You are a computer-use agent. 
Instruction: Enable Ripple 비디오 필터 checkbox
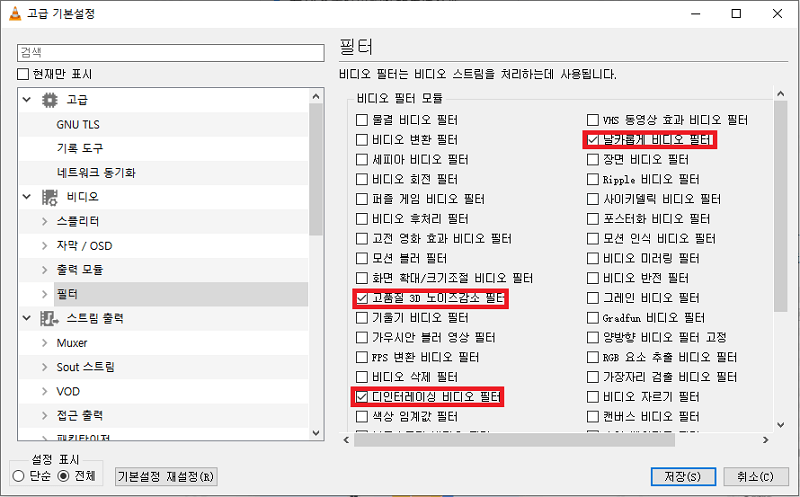point(592,180)
